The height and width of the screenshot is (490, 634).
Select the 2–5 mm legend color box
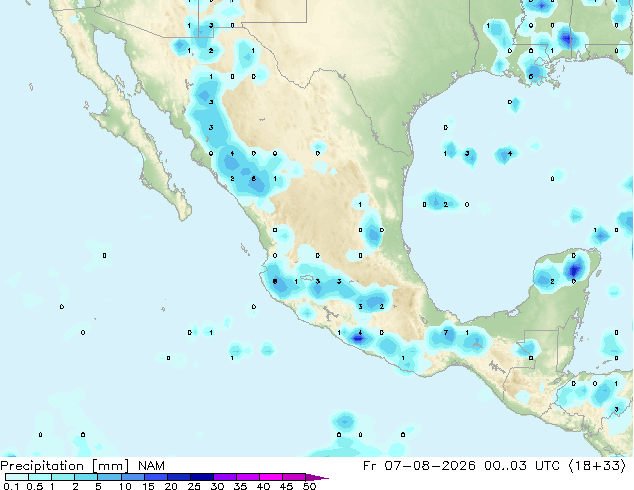point(86,477)
